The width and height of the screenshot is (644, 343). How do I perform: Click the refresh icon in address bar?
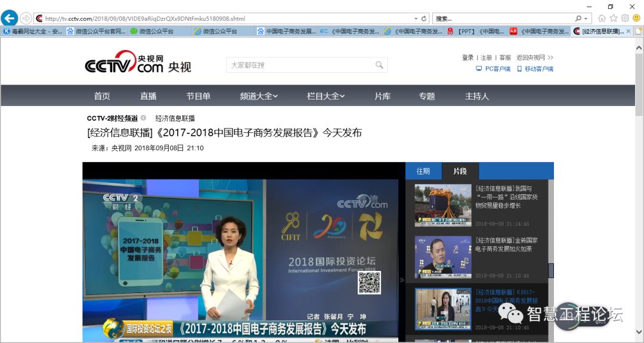click(x=424, y=18)
